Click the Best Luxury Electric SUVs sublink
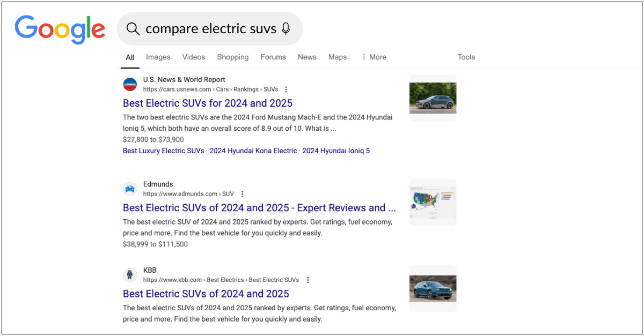The width and height of the screenshot is (644, 336). (163, 151)
